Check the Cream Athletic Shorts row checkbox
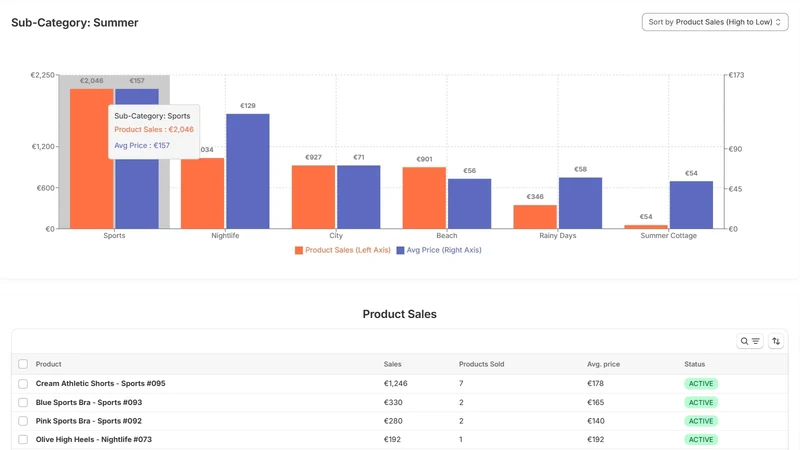 [23, 383]
